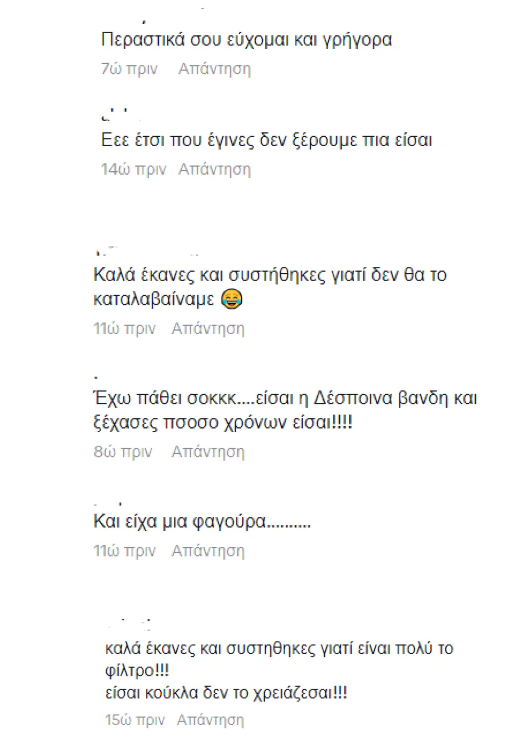Select the 'Περαστικά σου εύχομαι και γρήγορα' comment
The width and height of the screenshot is (514, 755).
pyautogui.click(x=247, y=39)
